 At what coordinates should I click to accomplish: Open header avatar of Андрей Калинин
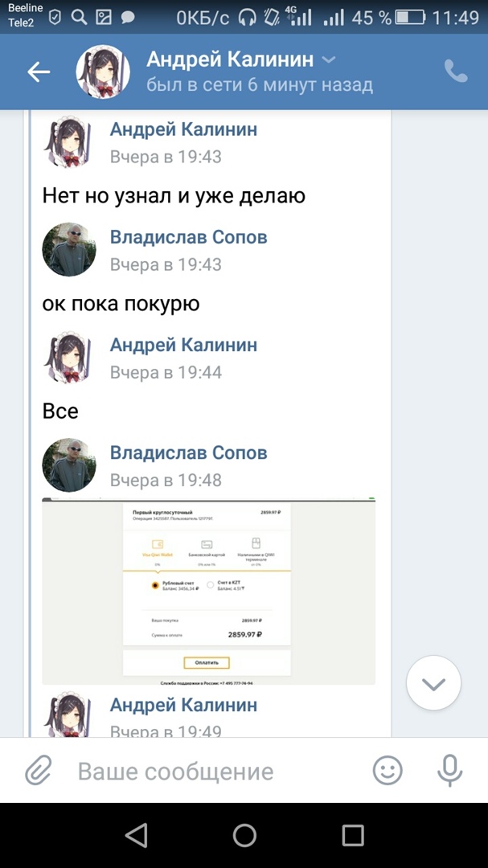[x=102, y=72]
